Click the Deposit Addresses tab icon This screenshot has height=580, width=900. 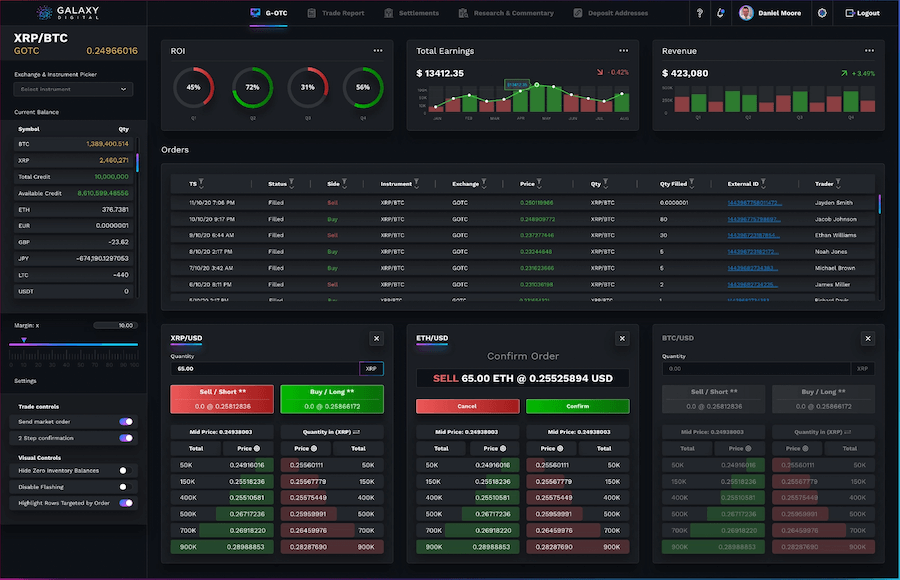(x=577, y=13)
